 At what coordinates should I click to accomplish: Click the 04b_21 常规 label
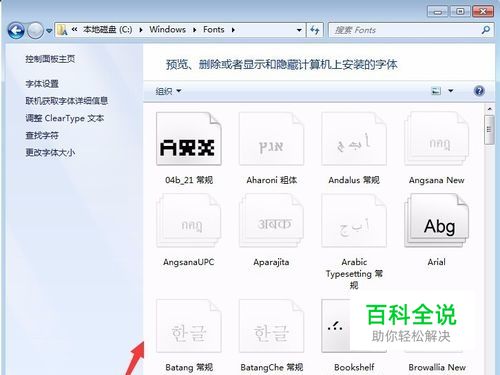(189, 180)
